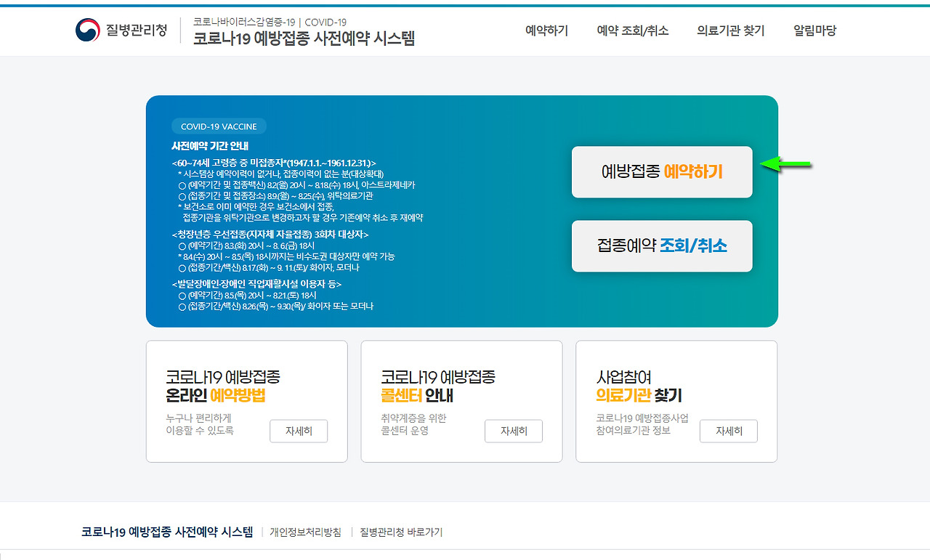Viewport: 930px width, 560px height.
Task: Click the 발달장애인·장애인 직업재활시설 이용자 heading
Action: click(256, 284)
